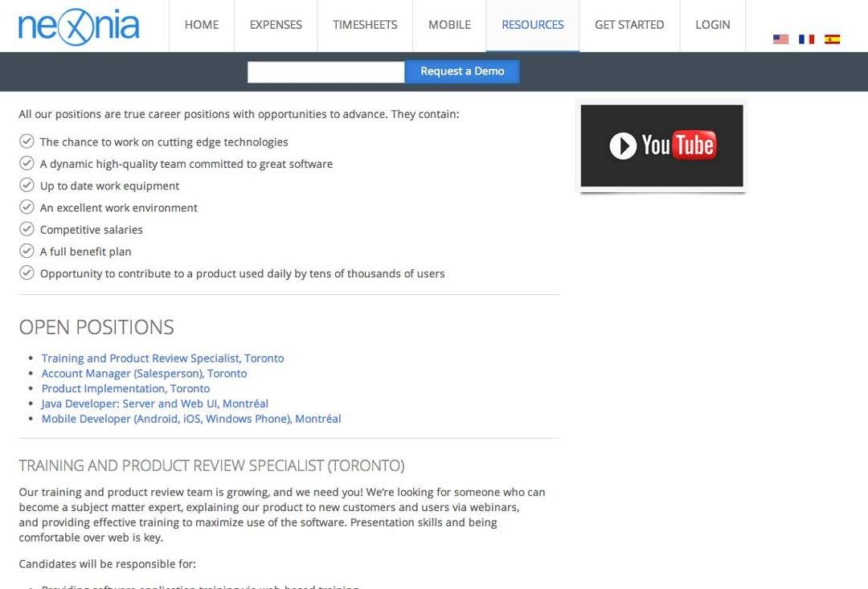The height and width of the screenshot is (589, 868).
Task: Switch language with the US flag
Action: (x=780, y=39)
